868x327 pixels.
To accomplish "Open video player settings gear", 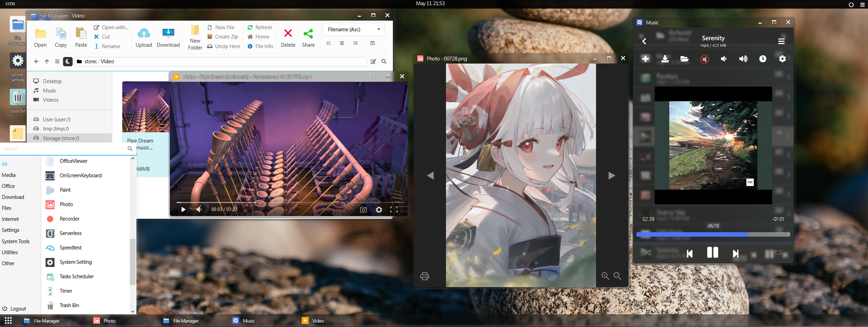I will (x=379, y=210).
